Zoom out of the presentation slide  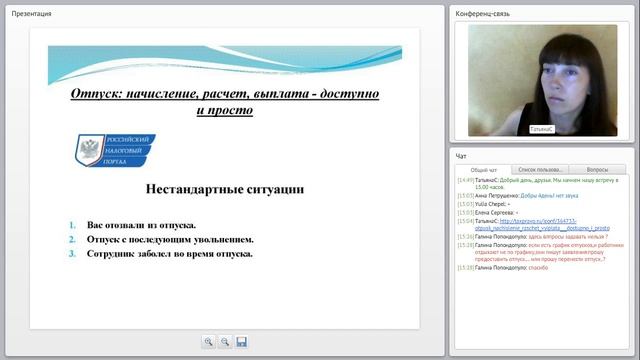[x=225, y=342]
